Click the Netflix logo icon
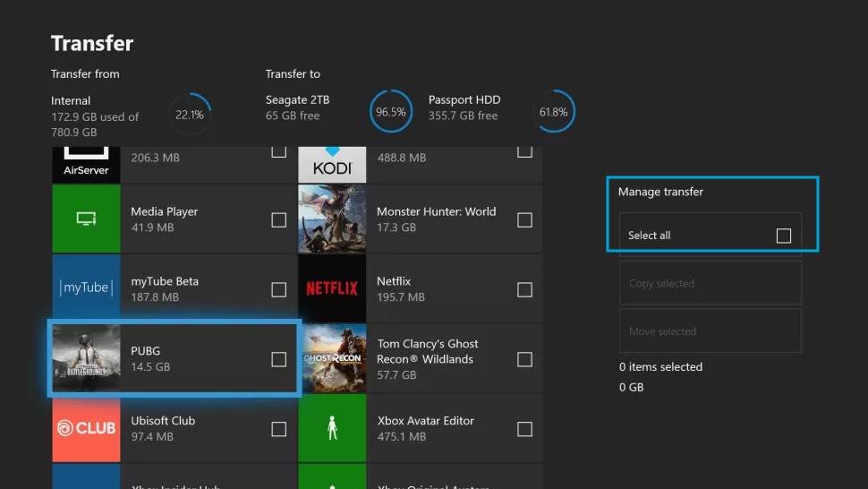 click(332, 288)
